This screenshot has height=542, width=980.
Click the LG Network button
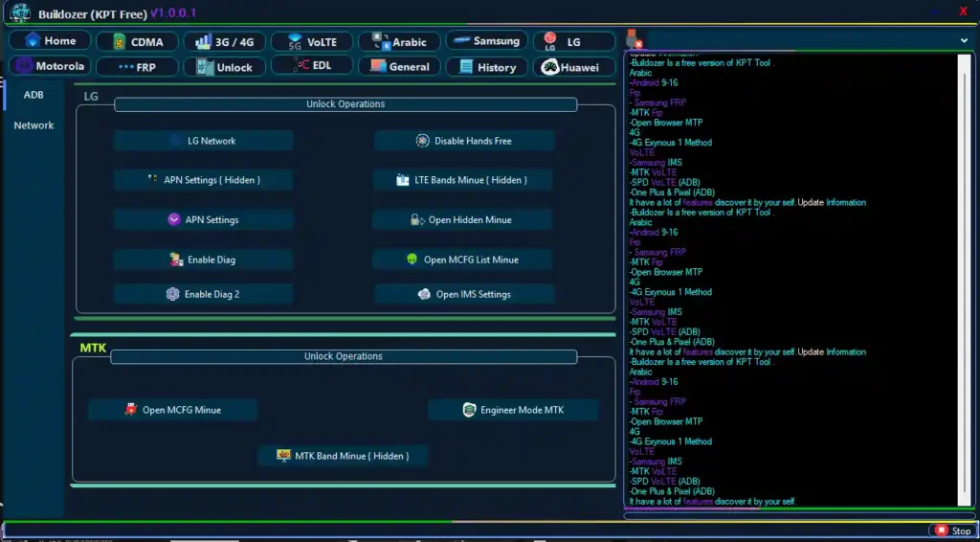(x=203, y=141)
